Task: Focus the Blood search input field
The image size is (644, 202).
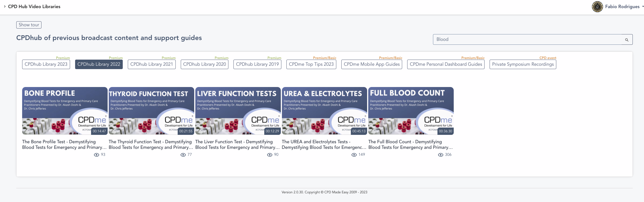Action: [x=527, y=39]
